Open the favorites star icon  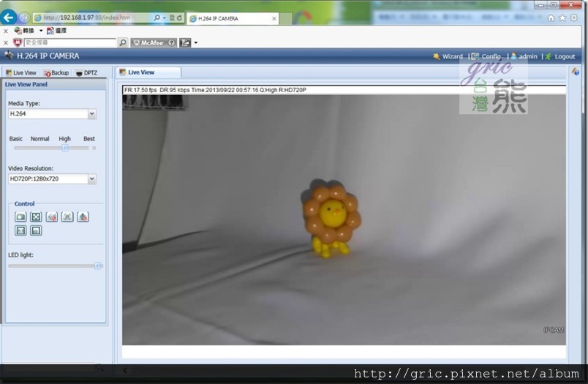[562, 18]
